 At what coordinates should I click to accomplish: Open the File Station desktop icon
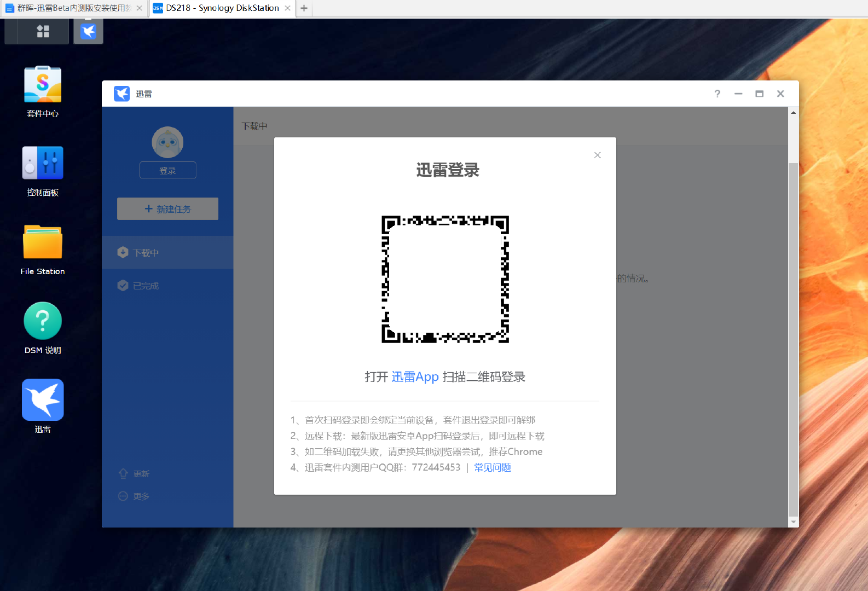tap(43, 250)
